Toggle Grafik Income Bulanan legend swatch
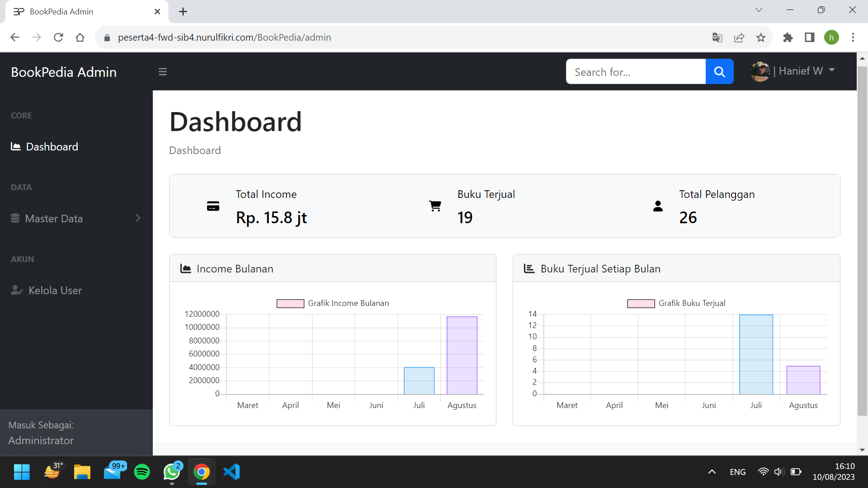This screenshot has width=868, height=488. (290, 304)
